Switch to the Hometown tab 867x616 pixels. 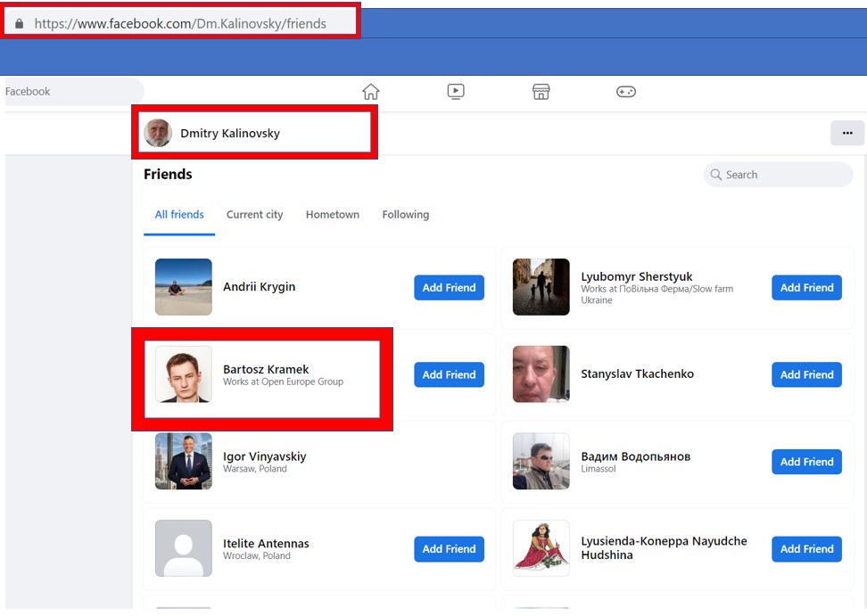pos(333,214)
